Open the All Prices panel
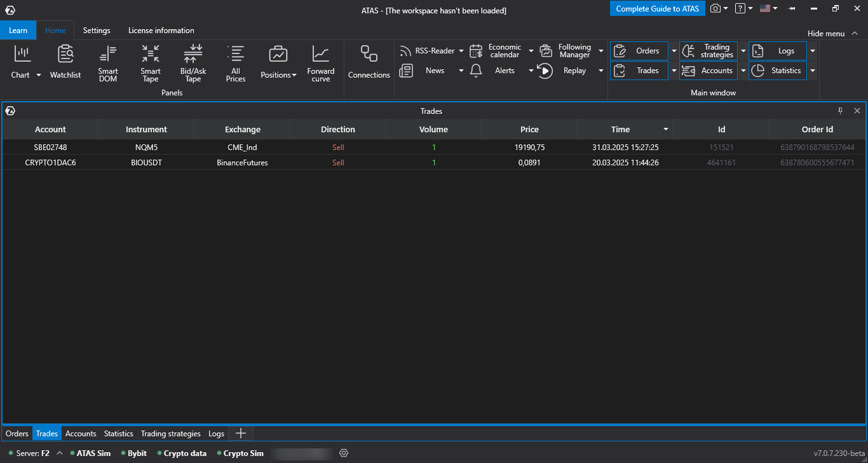The height and width of the screenshot is (463, 868). tap(236, 63)
